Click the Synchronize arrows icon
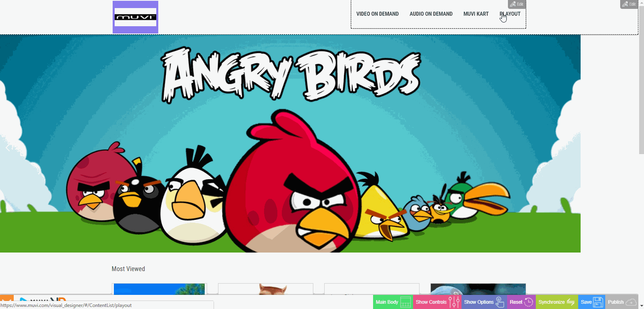Viewport: 644px width, 309px height. pos(571,302)
